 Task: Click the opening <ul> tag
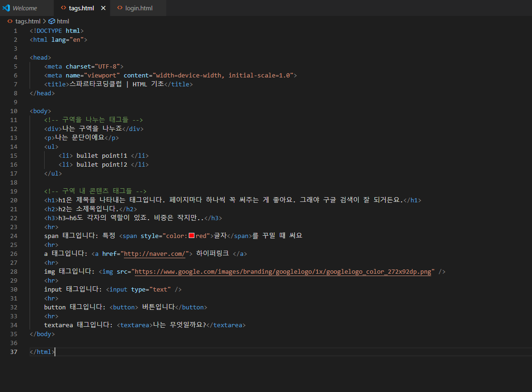click(x=51, y=147)
